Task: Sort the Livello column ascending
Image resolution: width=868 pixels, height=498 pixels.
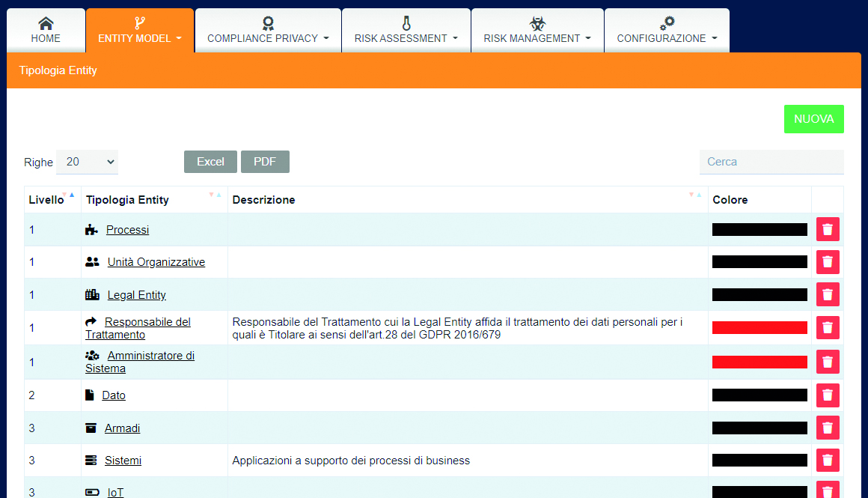Action: (73, 193)
